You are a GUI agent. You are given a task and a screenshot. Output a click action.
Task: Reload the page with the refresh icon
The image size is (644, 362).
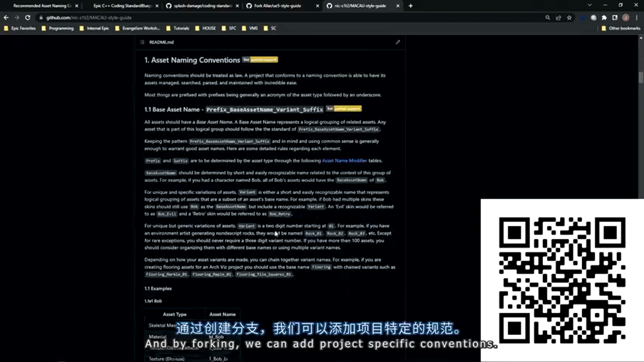tap(28, 18)
